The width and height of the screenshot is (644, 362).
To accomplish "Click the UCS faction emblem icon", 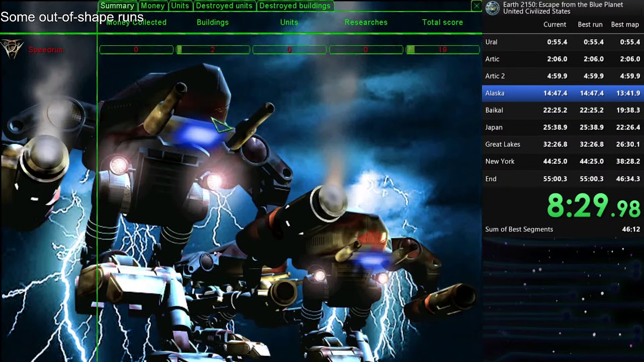I will 11,49.
